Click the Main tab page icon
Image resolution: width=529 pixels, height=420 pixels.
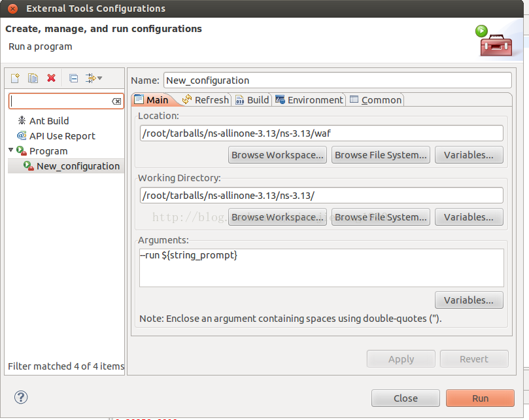[x=139, y=99]
